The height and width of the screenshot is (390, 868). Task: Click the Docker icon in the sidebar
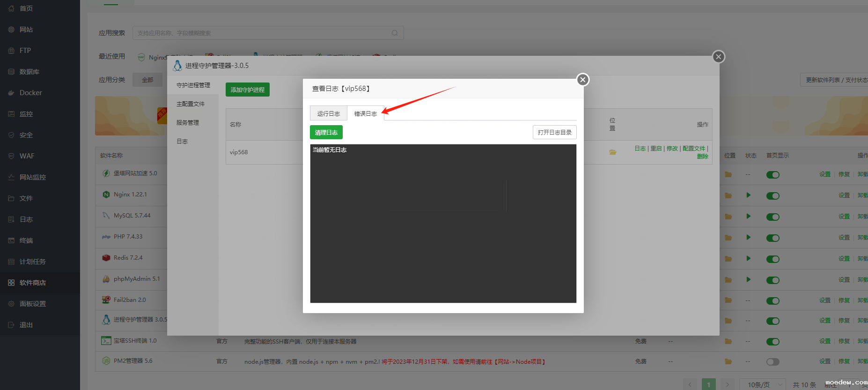(11, 93)
